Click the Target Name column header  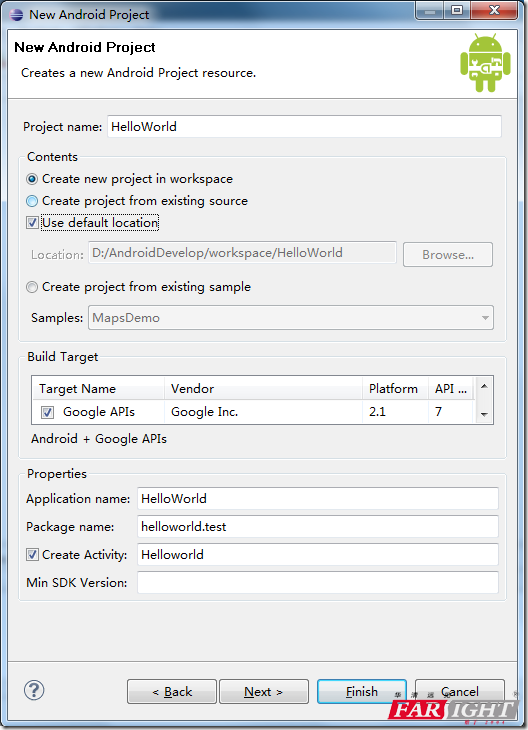pyautogui.click(x=98, y=388)
